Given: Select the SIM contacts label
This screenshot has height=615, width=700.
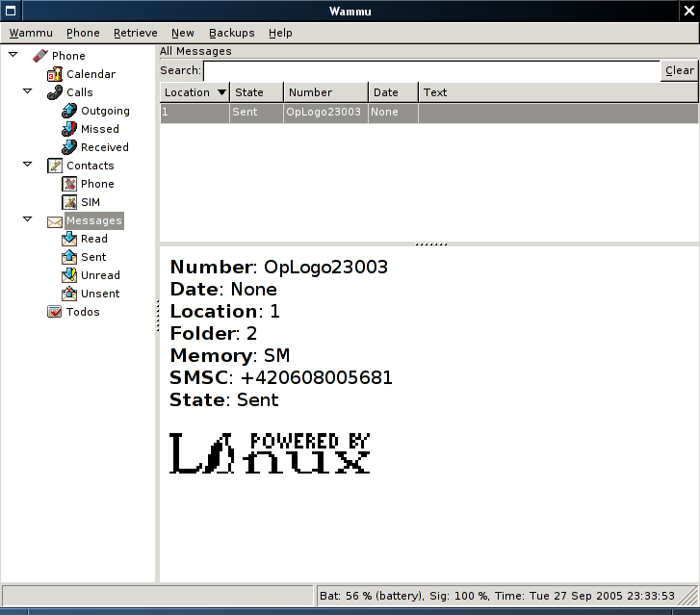Looking at the screenshot, I should [x=91, y=202].
